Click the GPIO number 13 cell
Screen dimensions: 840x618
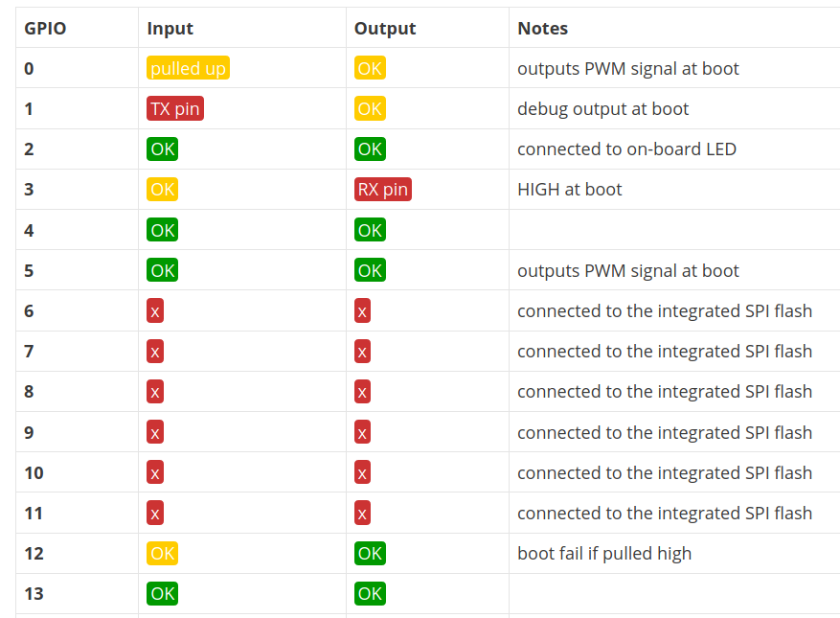coord(34,594)
